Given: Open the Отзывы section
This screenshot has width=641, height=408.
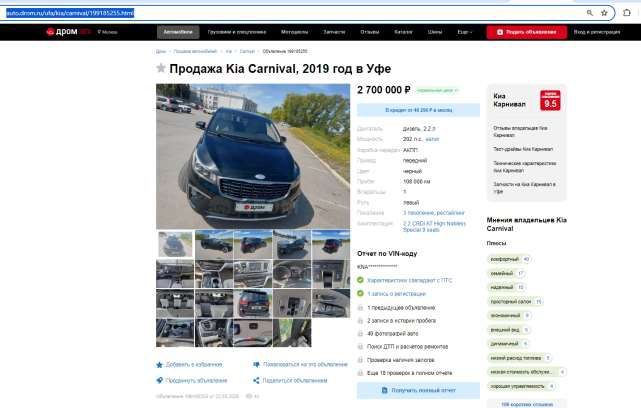Looking at the screenshot, I should tap(370, 32).
